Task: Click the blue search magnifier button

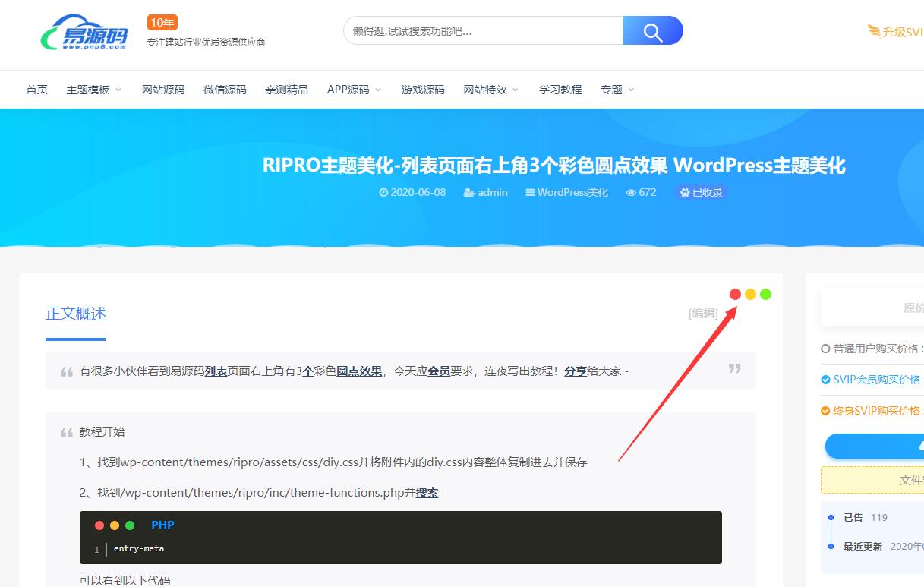Action: point(653,31)
